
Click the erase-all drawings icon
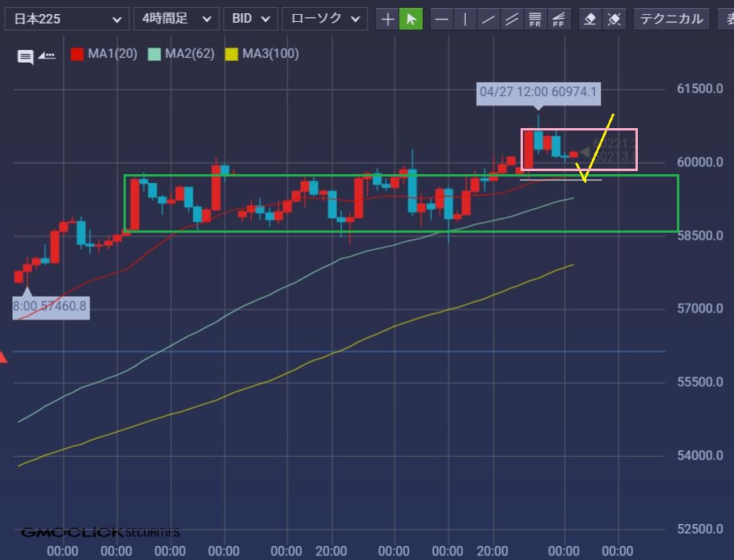[614, 19]
